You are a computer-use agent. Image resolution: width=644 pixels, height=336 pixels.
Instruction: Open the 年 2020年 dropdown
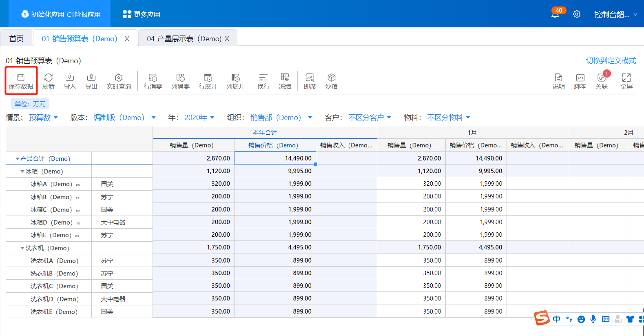click(199, 118)
